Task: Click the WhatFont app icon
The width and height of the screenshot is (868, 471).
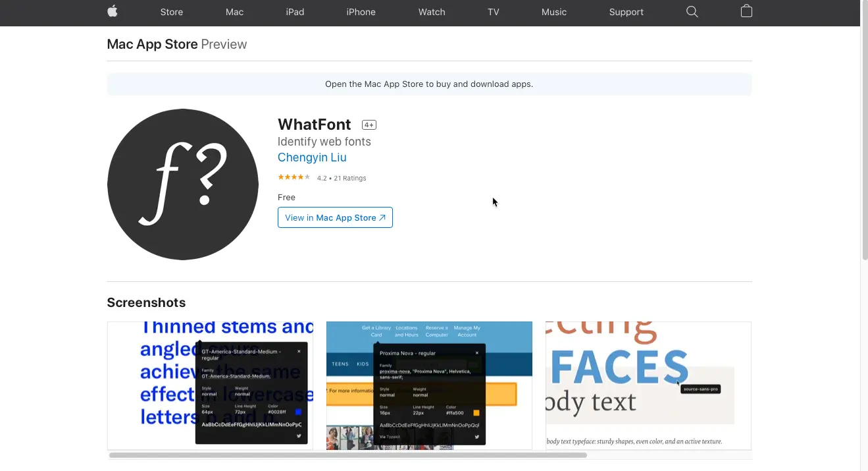Action: pyautogui.click(x=182, y=184)
